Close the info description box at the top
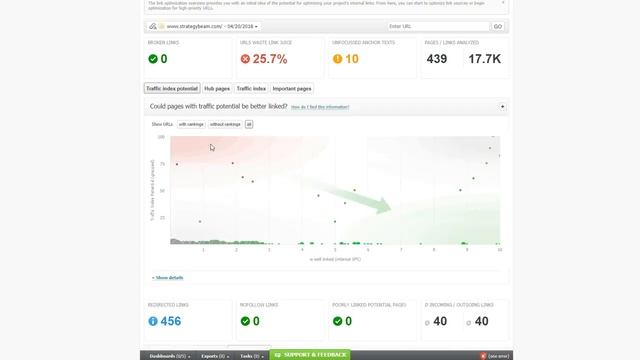Viewport: 640px width, 360px height. (x=503, y=2)
